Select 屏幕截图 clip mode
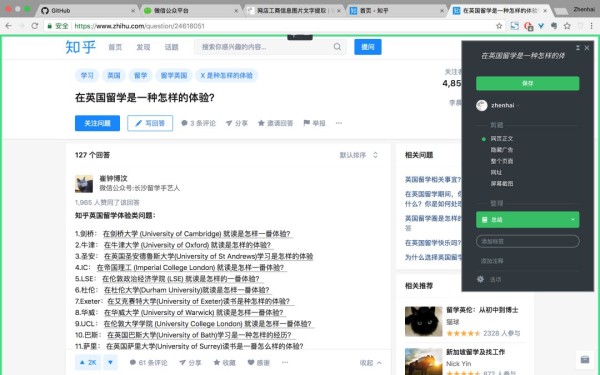 (502, 184)
